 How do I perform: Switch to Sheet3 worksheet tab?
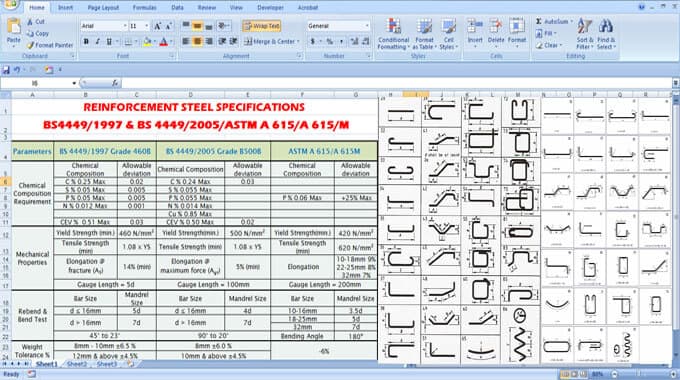pyautogui.click(x=107, y=364)
